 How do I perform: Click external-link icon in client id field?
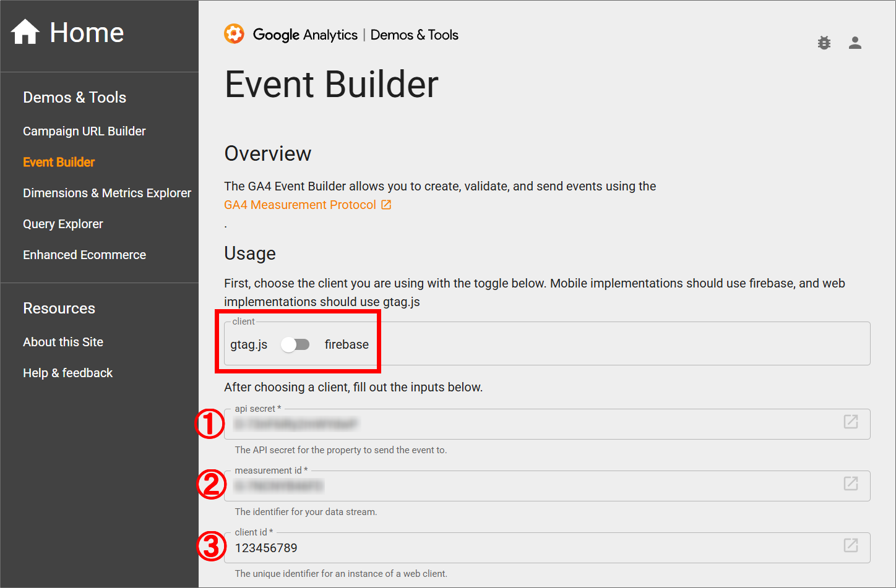850,545
